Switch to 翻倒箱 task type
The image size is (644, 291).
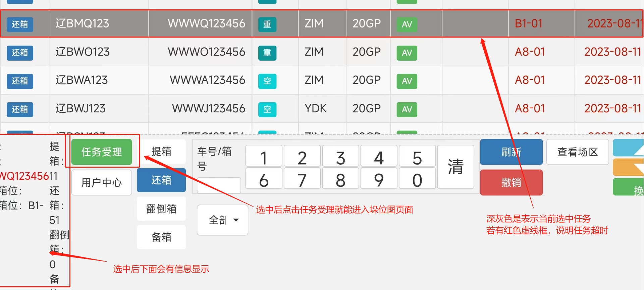[x=161, y=209]
